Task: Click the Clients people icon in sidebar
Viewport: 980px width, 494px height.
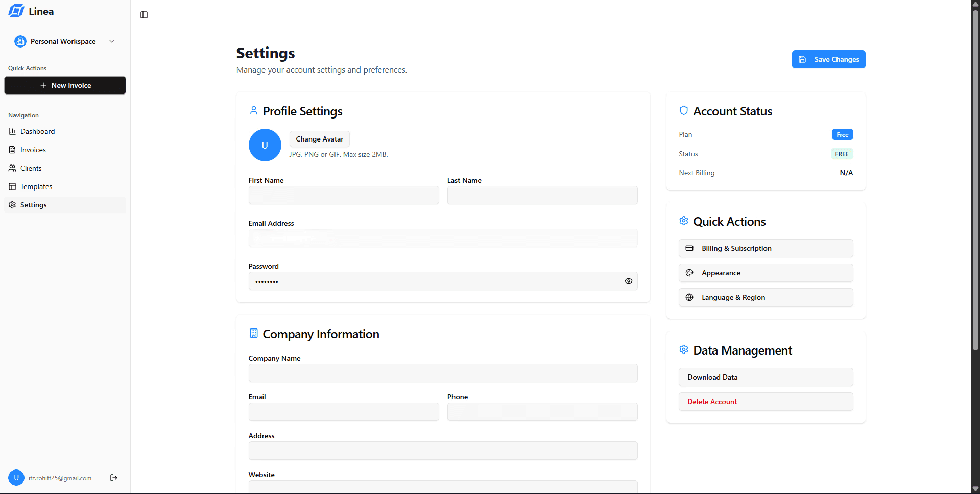Action: 12,168
